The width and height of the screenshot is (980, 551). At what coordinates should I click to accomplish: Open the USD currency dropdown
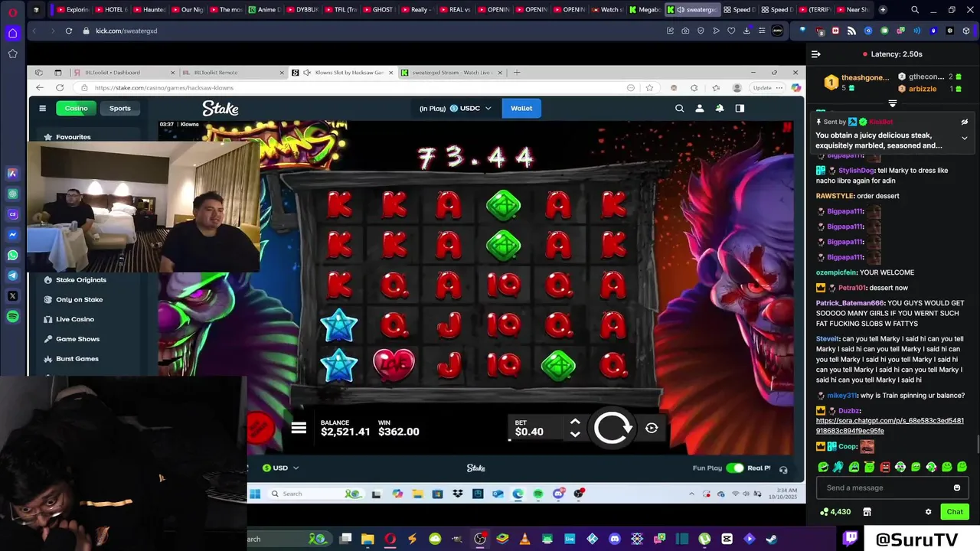tap(280, 468)
